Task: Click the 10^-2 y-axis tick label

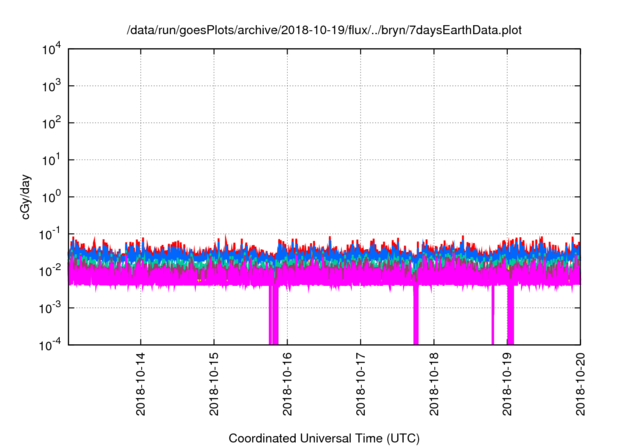Action: click(x=51, y=271)
